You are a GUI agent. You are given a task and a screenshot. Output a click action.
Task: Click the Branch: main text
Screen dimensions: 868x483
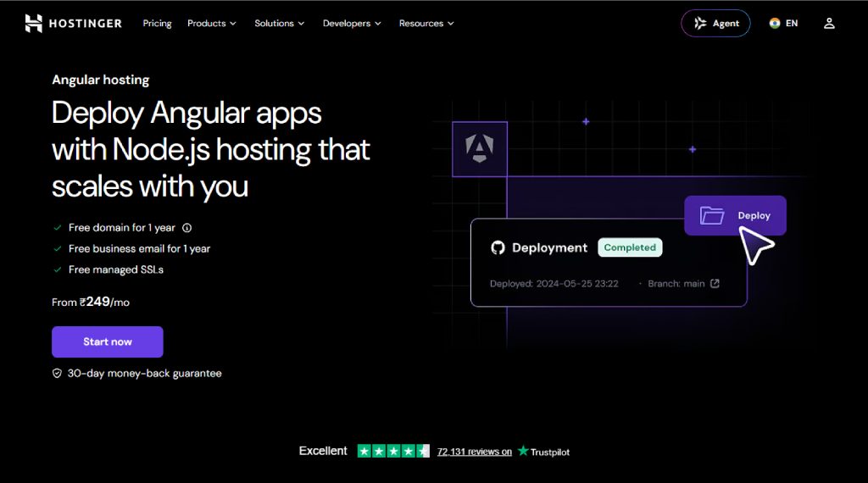676,283
